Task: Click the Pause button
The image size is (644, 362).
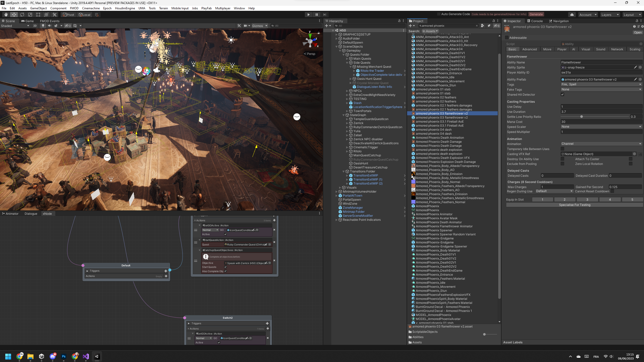Action: (x=316, y=15)
